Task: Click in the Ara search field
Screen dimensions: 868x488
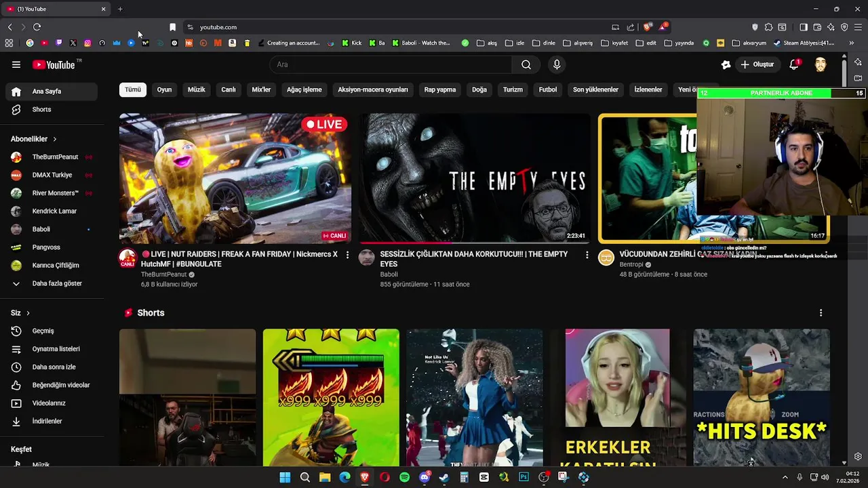Action: pos(391,64)
